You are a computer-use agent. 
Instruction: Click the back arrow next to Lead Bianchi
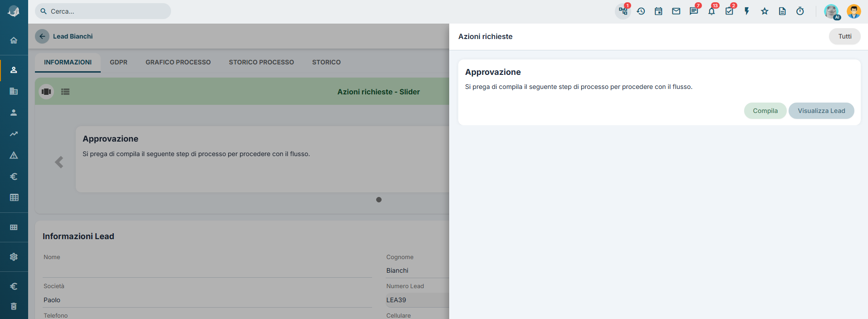[x=42, y=36]
